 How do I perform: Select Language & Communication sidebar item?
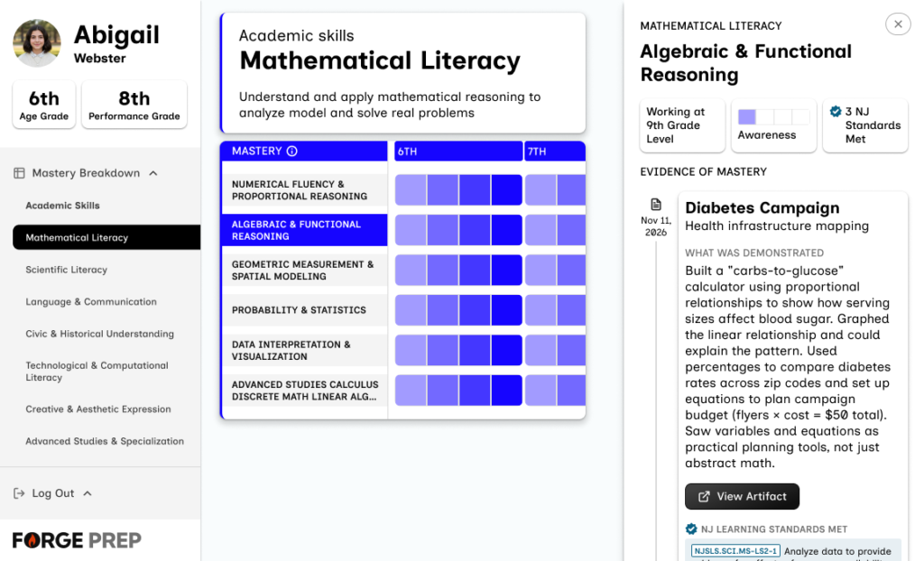90,302
